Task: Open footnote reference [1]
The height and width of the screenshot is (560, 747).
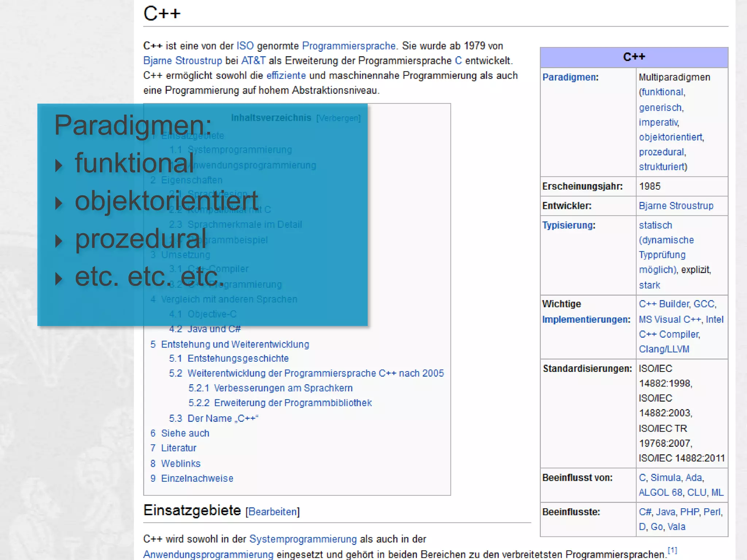Action: tap(673, 551)
